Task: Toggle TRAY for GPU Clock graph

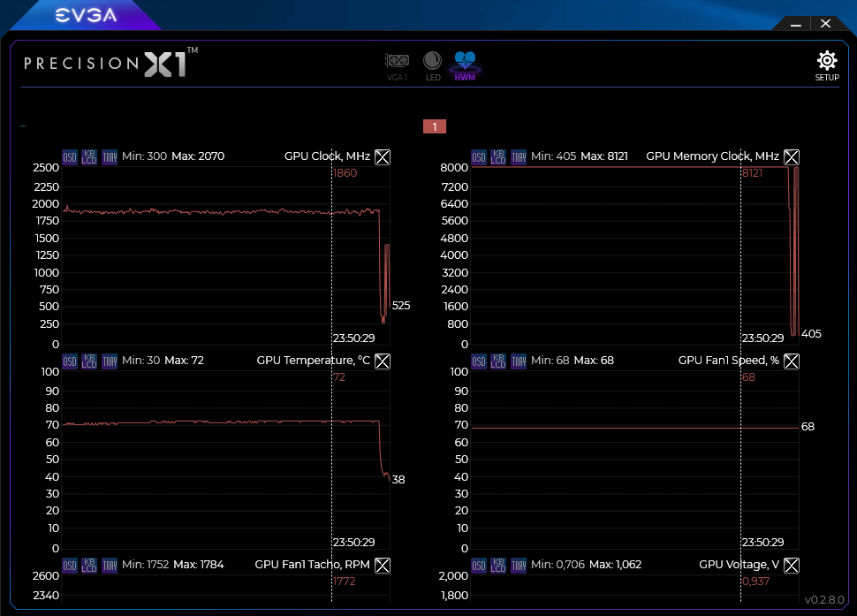Action: [x=110, y=157]
